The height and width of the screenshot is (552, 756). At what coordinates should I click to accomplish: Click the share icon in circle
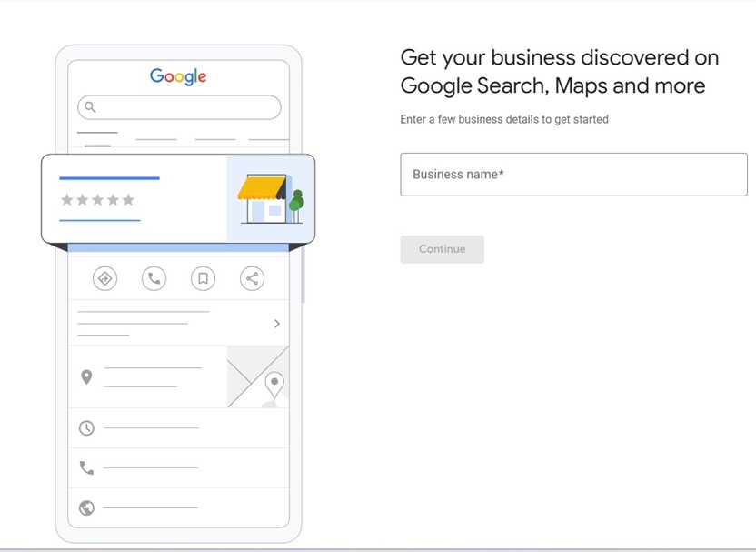point(253,278)
